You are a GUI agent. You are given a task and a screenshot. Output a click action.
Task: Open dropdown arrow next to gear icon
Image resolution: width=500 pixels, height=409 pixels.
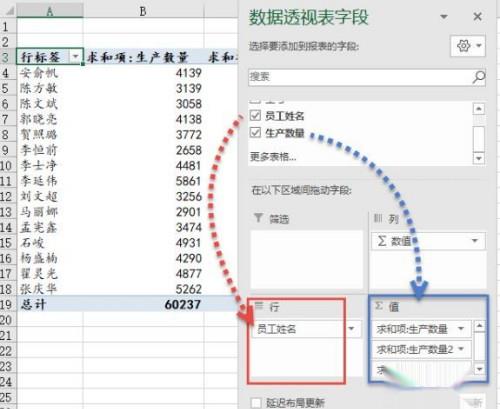pos(479,46)
